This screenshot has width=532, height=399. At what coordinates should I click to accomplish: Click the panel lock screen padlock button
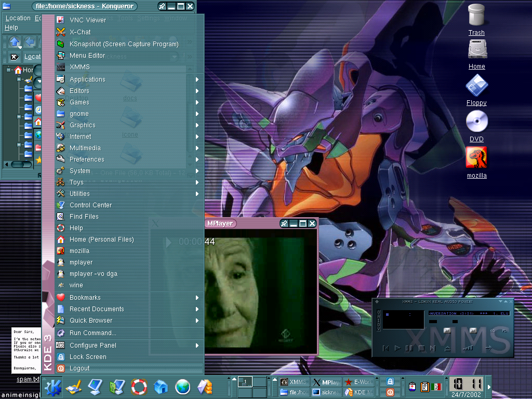coord(390,382)
